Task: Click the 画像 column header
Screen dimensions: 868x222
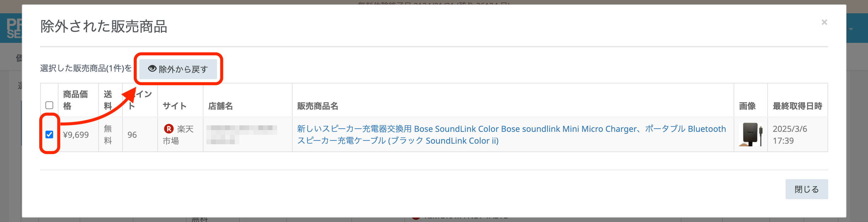Action: (747, 106)
